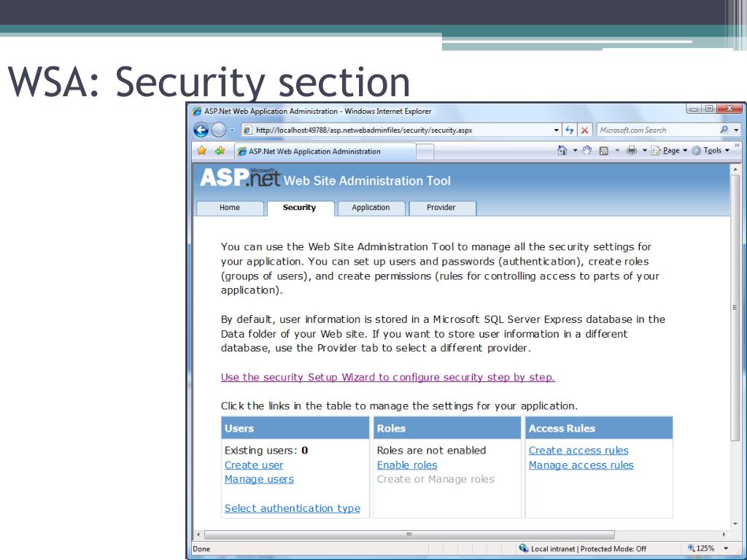
Task: Expand the zoom level dropdown arrow
Action: [726, 548]
